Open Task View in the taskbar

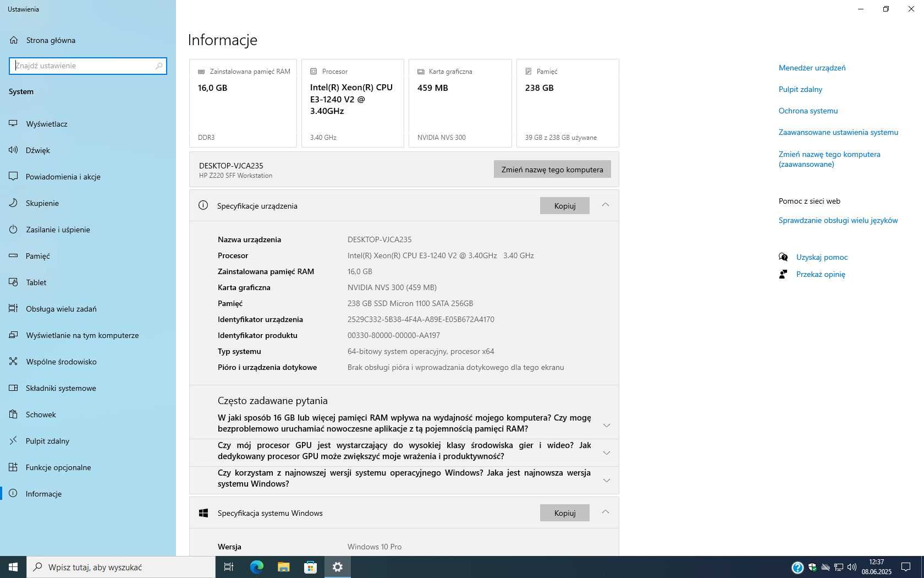tap(229, 567)
